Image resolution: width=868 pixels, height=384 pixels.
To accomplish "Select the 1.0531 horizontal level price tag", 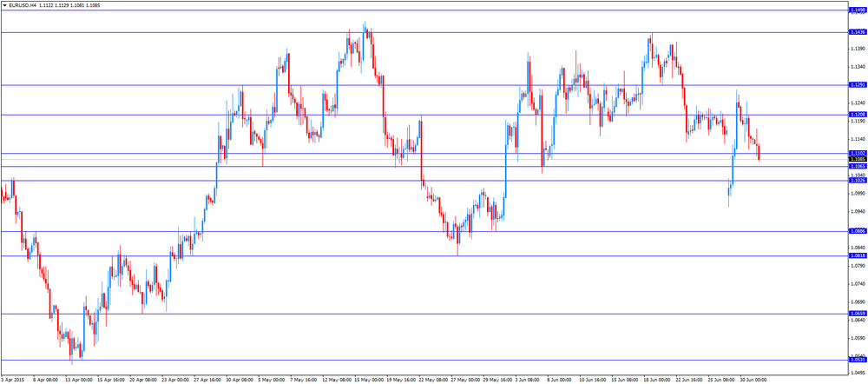I will [858, 360].
